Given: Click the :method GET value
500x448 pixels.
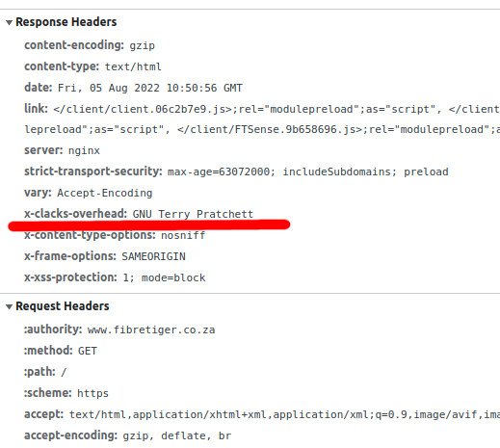Looking at the screenshot, I should click(88, 351).
